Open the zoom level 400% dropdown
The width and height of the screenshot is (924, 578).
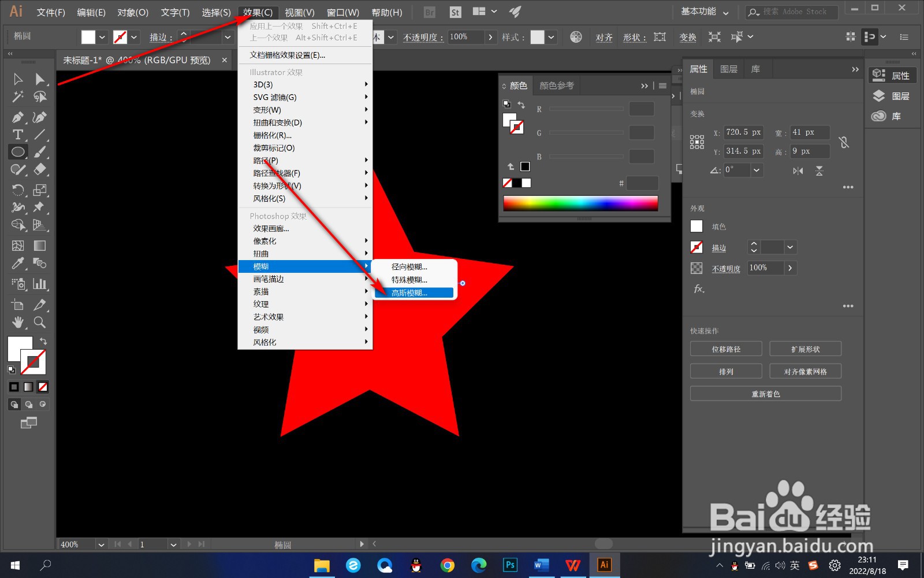pyautogui.click(x=101, y=544)
